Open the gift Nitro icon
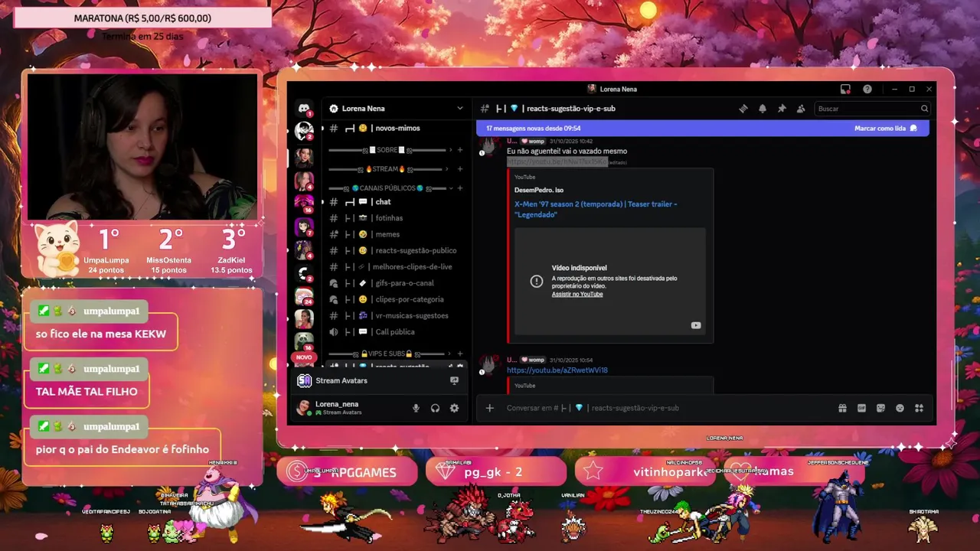 (x=842, y=408)
